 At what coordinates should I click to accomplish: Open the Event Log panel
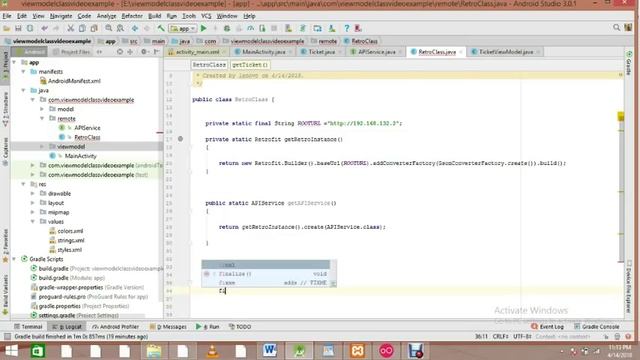click(547, 327)
